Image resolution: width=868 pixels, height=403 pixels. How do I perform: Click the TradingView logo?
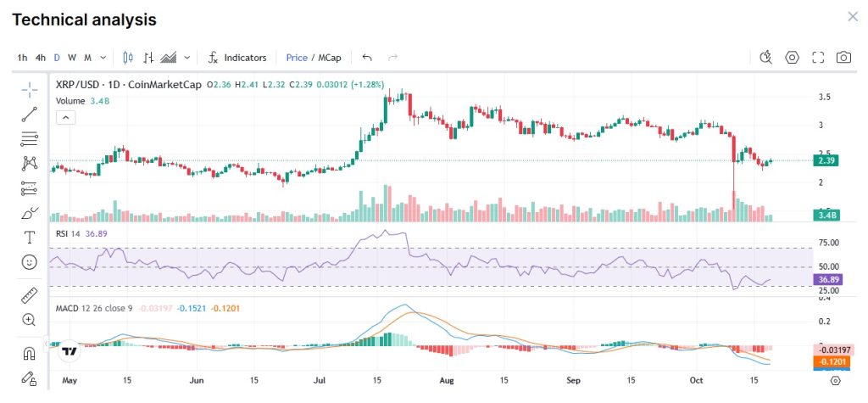70,351
